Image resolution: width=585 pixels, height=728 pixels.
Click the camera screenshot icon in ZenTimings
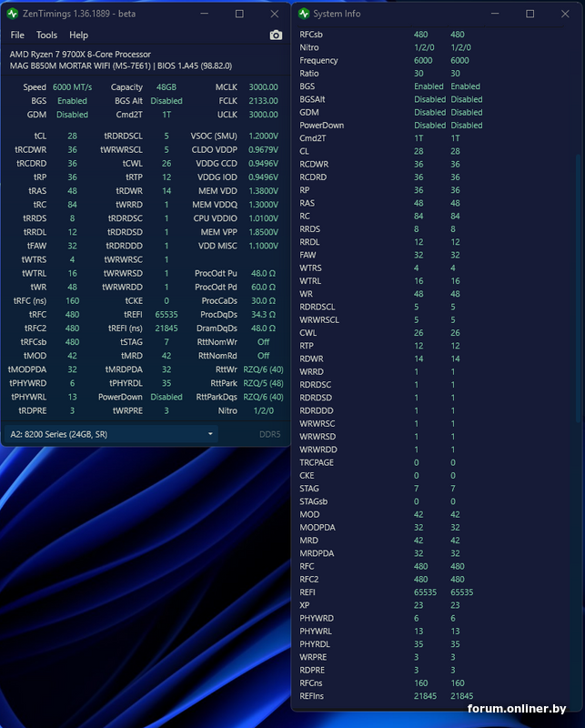[276, 35]
